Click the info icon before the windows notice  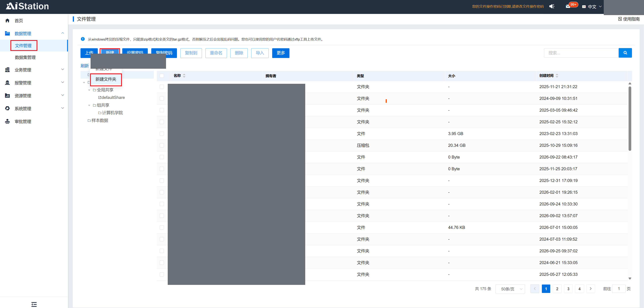click(x=83, y=39)
